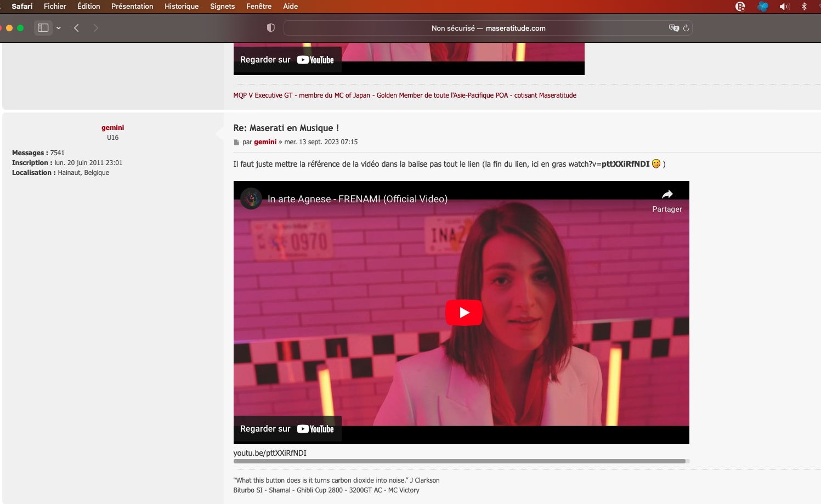
Task: Open Regarder sur YouTube in lower video
Action: coord(287,429)
